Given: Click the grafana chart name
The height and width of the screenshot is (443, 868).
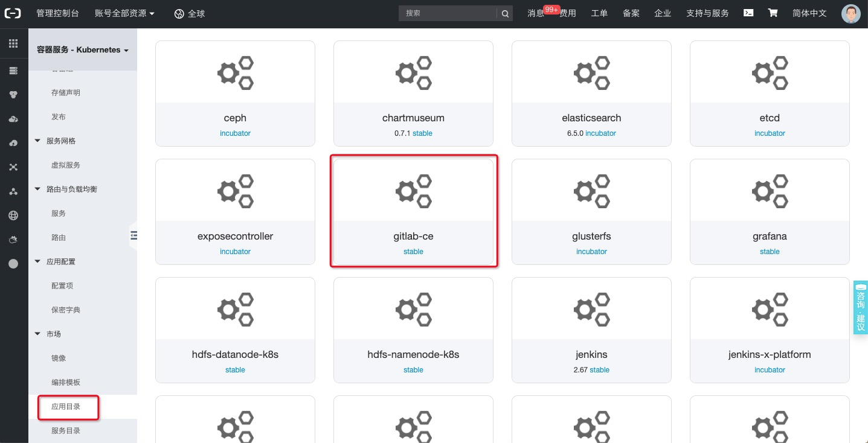Looking at the screenshot, I should 770,236.
